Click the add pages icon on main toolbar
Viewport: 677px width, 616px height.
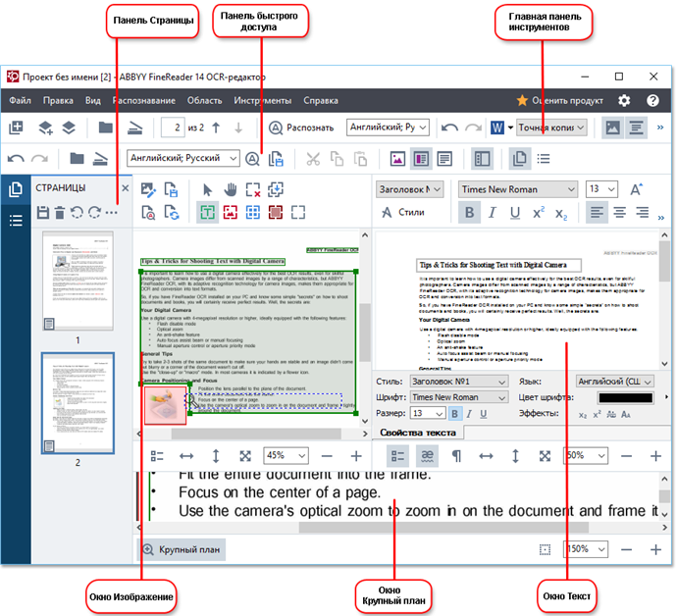click(x=16, y=128)
